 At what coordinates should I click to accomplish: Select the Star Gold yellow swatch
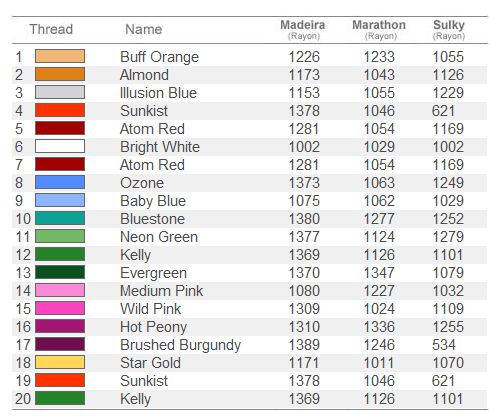[60, 362]
